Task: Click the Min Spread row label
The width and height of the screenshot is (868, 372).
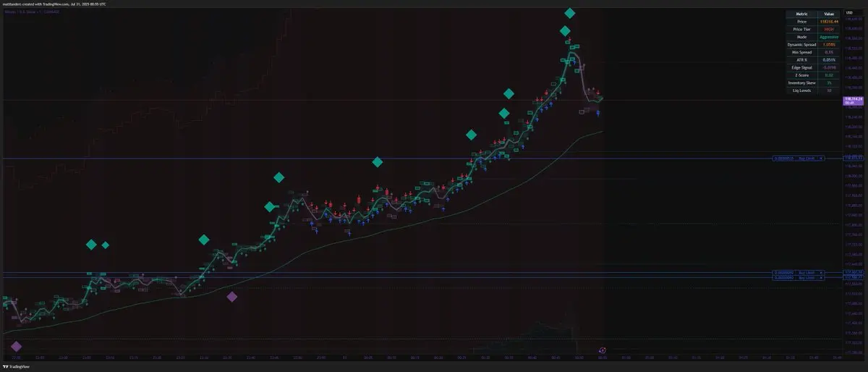Action: (801, 52)
